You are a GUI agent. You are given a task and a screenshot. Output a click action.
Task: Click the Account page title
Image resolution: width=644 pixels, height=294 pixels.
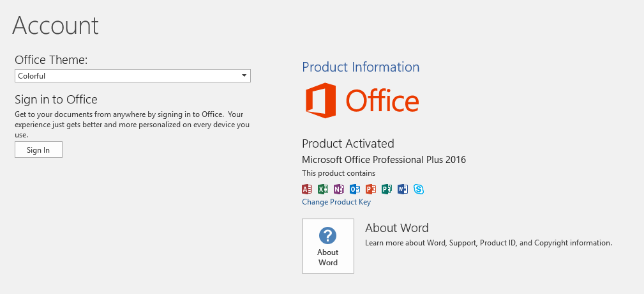[56, 25]
